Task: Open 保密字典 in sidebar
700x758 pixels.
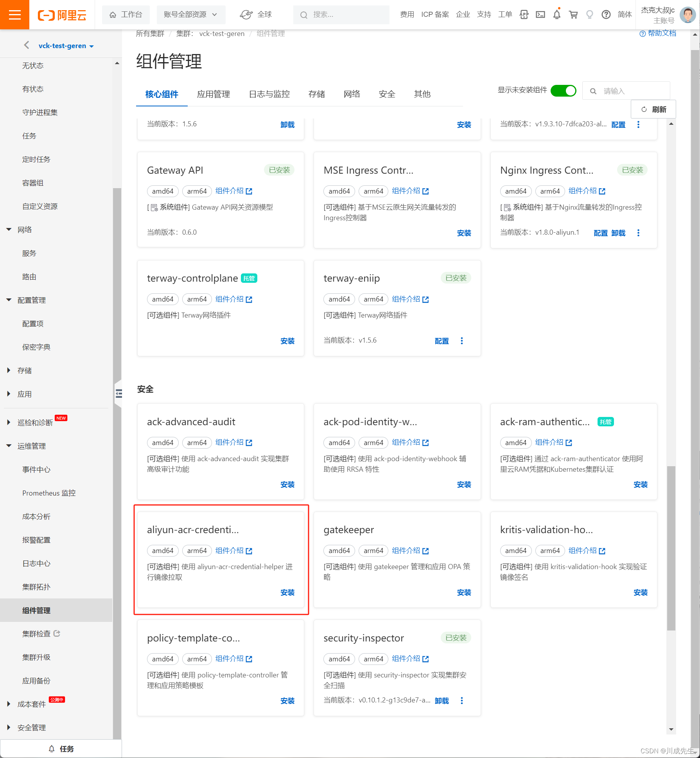Action: [36, 347]
